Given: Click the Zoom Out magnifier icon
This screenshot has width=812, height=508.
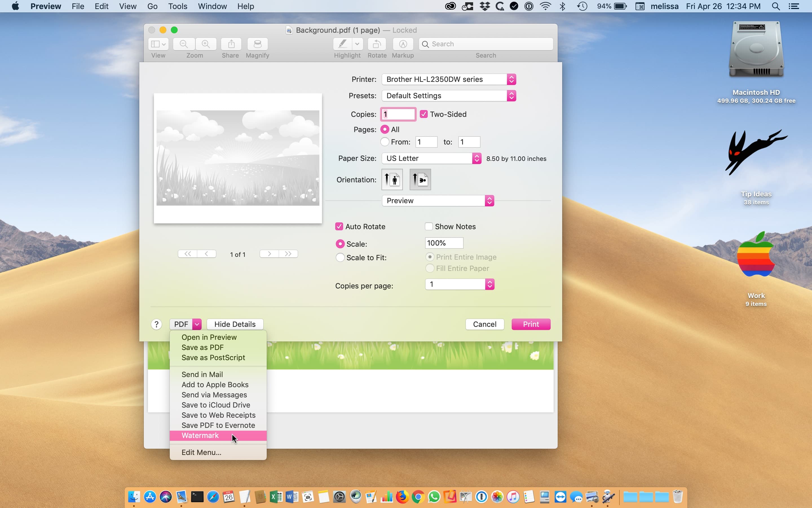Looking at the screenshot, I should (184, 44).
